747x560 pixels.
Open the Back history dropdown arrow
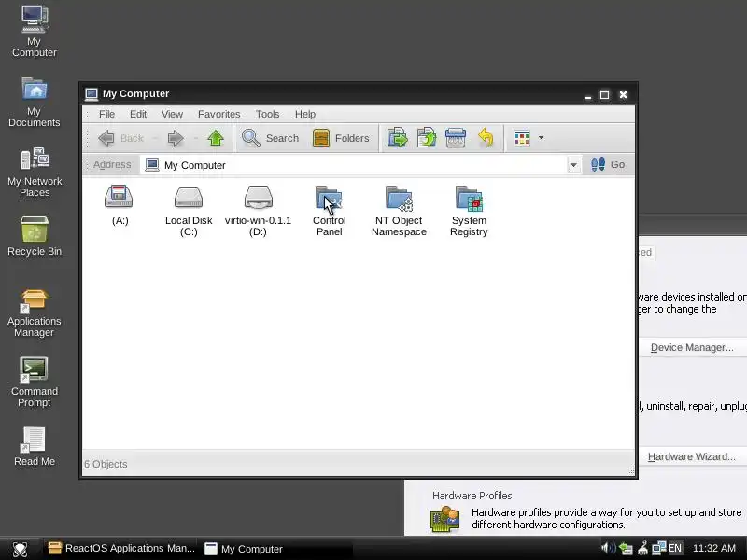[x=155, y=138]
